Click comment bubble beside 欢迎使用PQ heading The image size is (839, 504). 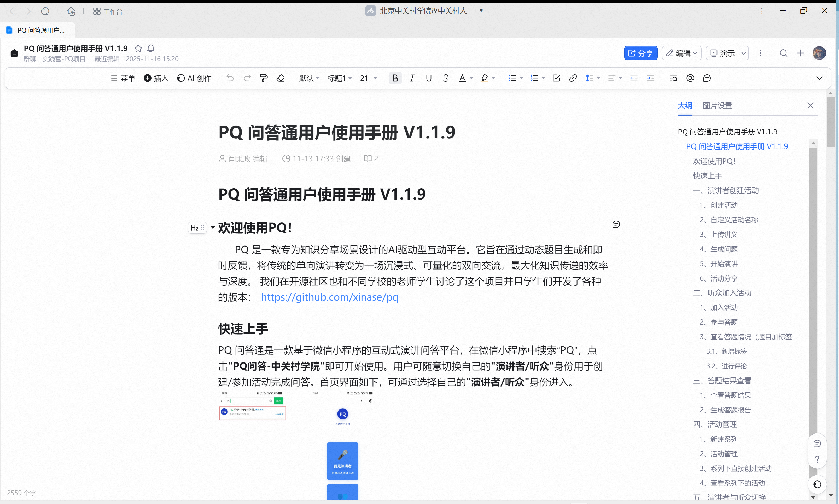[x=616, y=225]
